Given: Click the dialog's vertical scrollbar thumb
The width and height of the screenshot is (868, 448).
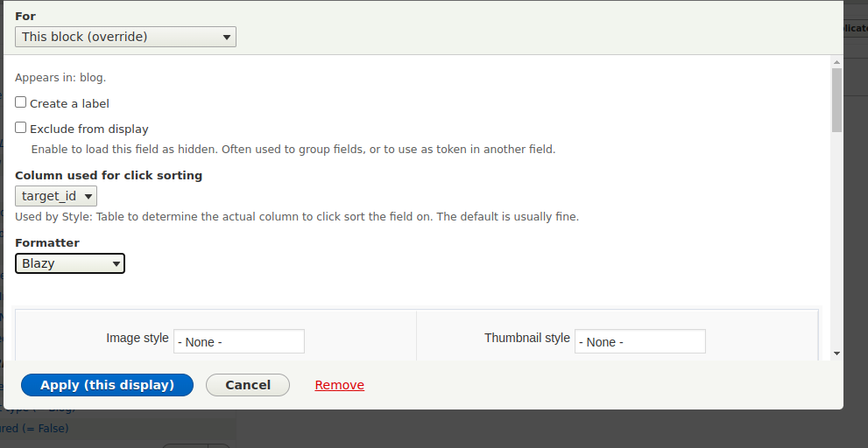Looking at the screenshot, I should pos(836,100).
